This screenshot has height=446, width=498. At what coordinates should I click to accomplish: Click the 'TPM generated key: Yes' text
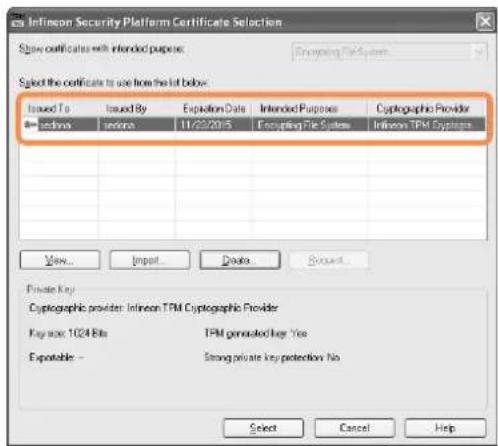[x=256, y=333]
